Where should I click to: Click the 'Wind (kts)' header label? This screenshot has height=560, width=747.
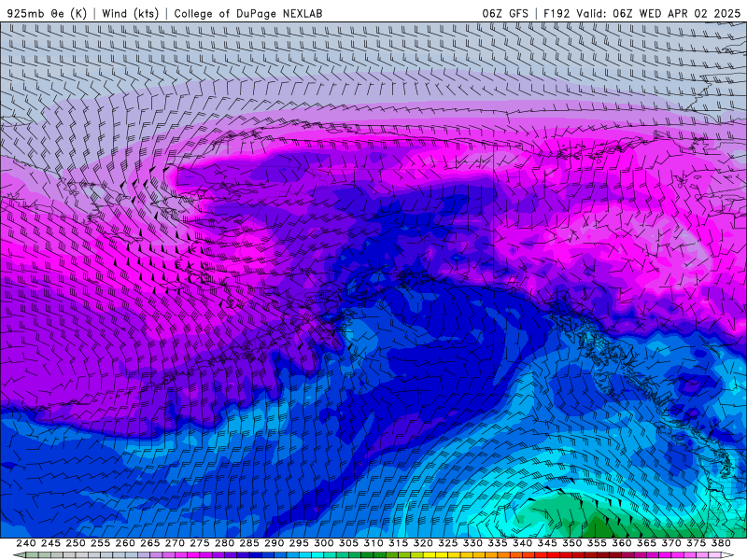click(x=131, y=13)
